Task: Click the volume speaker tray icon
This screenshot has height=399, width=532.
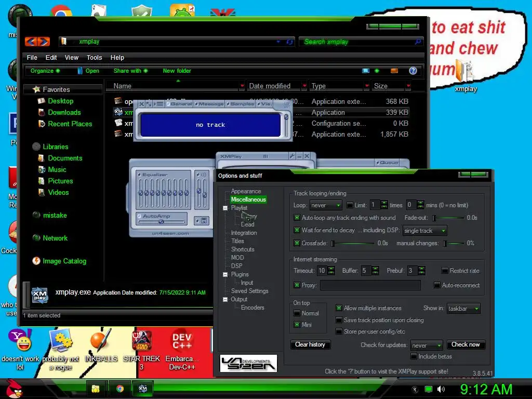Action: pos(441,389)
